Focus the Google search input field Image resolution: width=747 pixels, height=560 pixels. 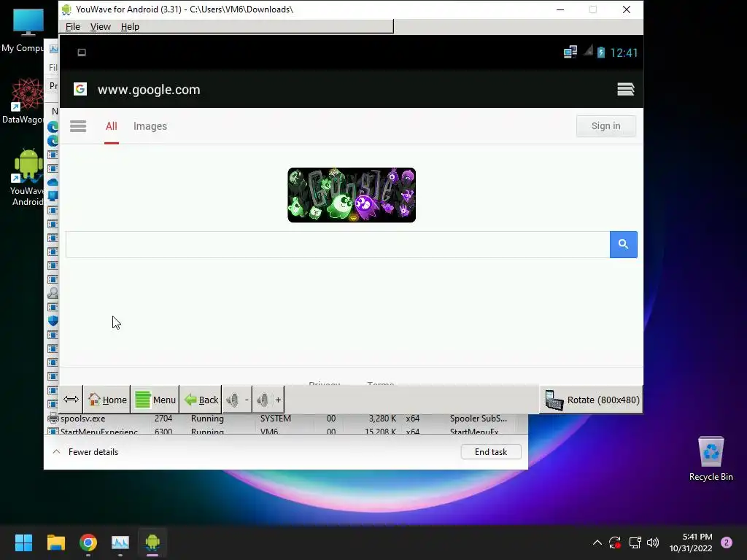coord(337,244)
